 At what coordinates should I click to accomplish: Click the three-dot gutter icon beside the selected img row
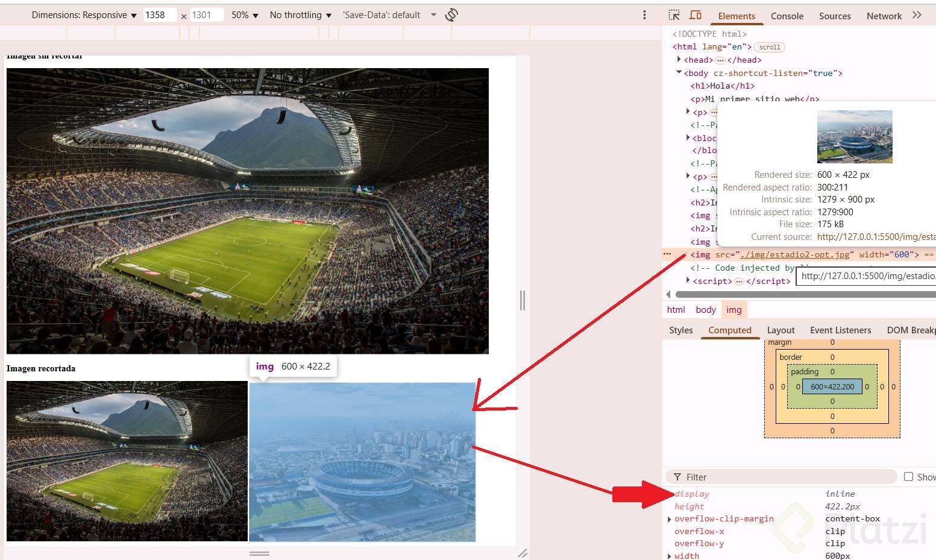667,254
